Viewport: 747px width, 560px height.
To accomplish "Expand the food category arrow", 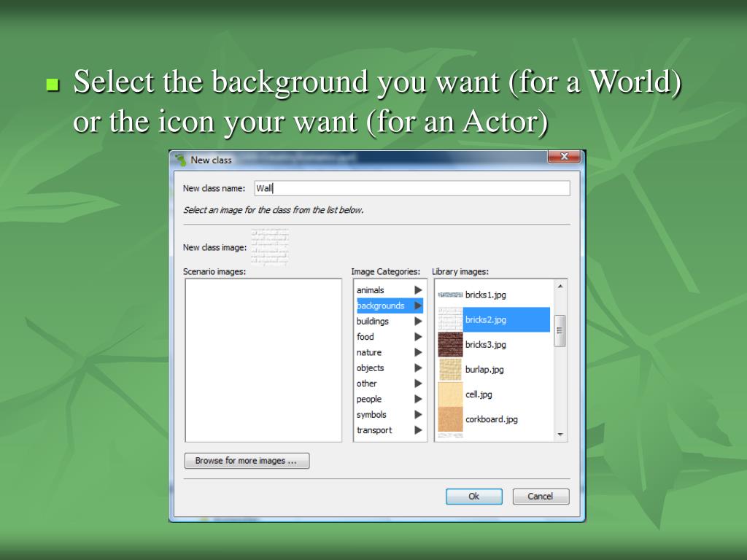I will [x=418, y=337].
